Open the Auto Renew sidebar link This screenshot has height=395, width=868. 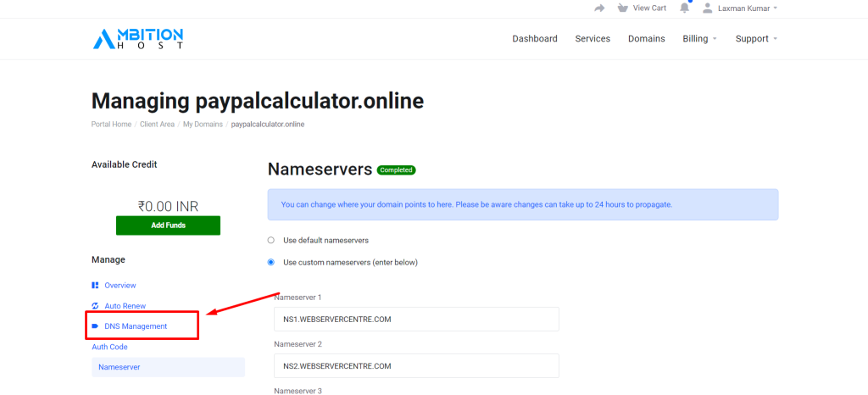click(125, 306)
